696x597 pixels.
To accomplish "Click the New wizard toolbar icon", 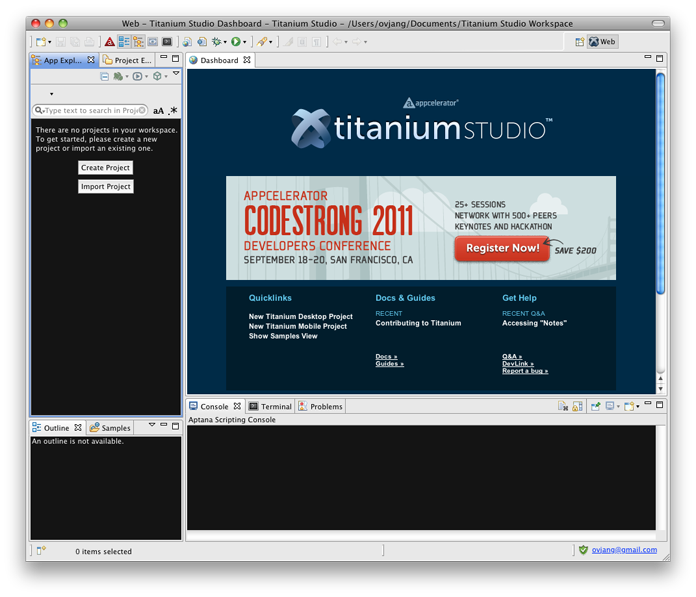I will pyautogui.click(x=41, y=42).
